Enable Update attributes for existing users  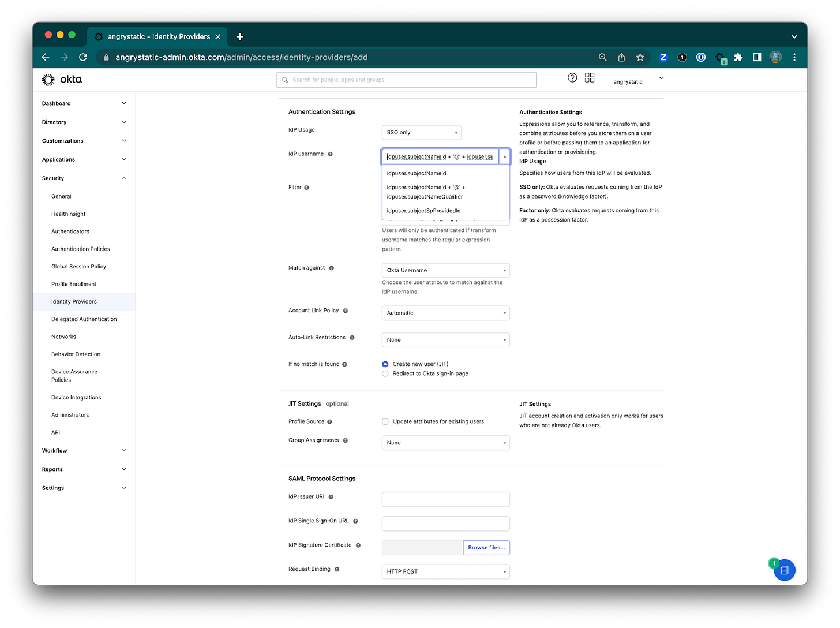385,421
